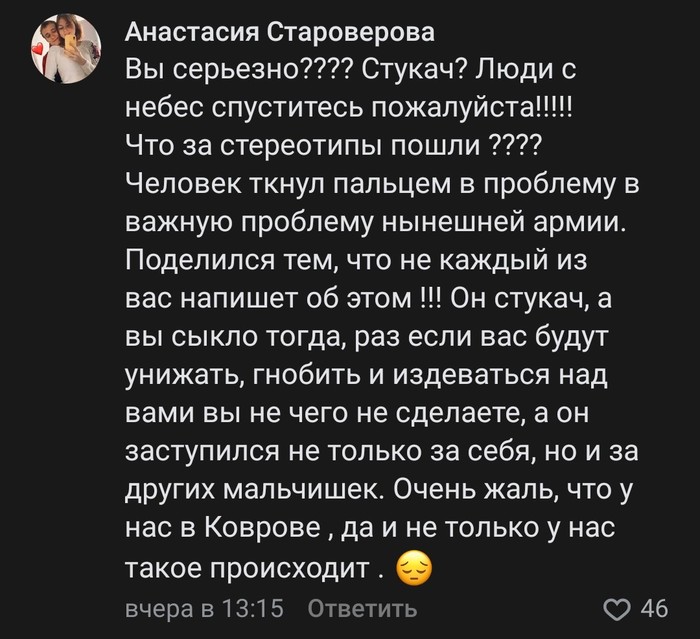Click the words унижать, гнобить in the comment
The image size is (700, 639).
232,377
